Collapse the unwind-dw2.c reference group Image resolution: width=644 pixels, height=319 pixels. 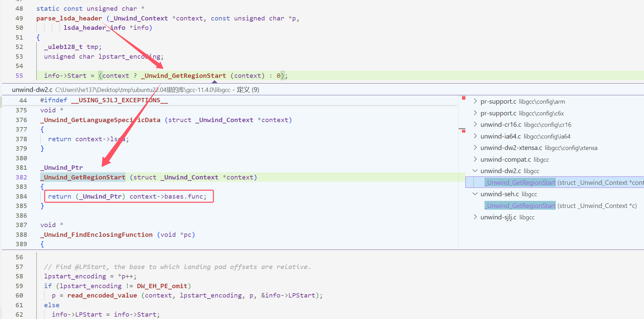(x=475, y=171)
